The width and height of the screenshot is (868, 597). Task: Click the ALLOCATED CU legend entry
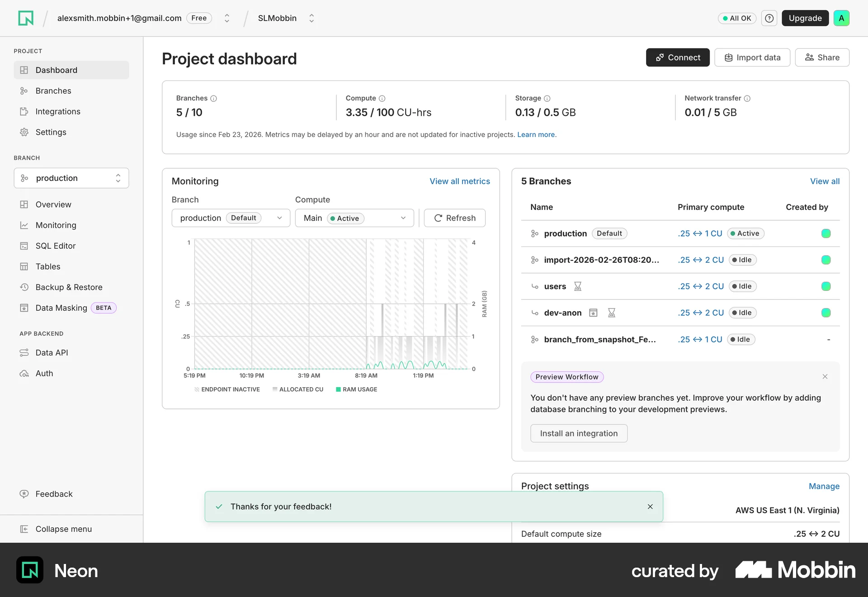click(298, 389)
